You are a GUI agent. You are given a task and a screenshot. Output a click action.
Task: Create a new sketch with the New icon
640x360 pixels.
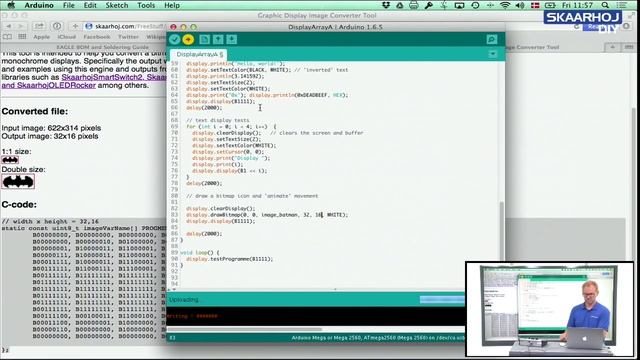(205, 39)
